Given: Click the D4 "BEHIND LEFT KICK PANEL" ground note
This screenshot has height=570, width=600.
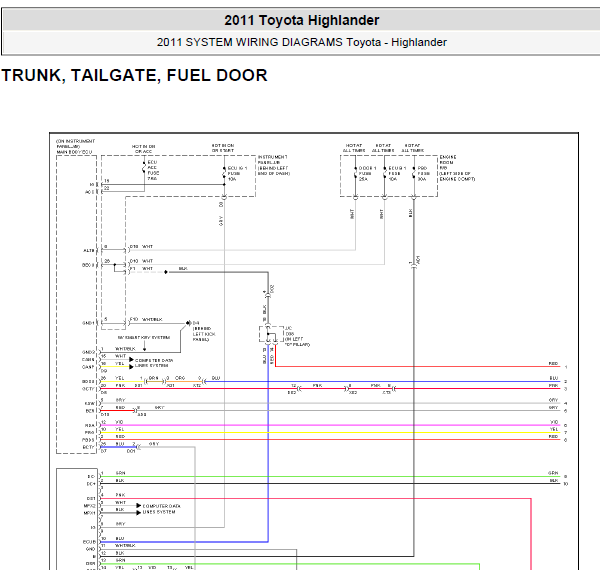Looking at the screenshot, I should (204, 331).
